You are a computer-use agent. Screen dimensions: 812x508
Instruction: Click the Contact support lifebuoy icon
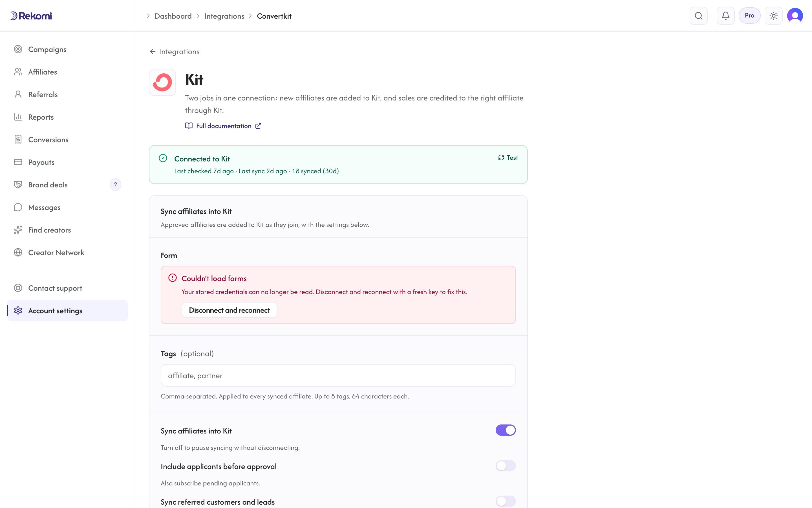point(18,288)
